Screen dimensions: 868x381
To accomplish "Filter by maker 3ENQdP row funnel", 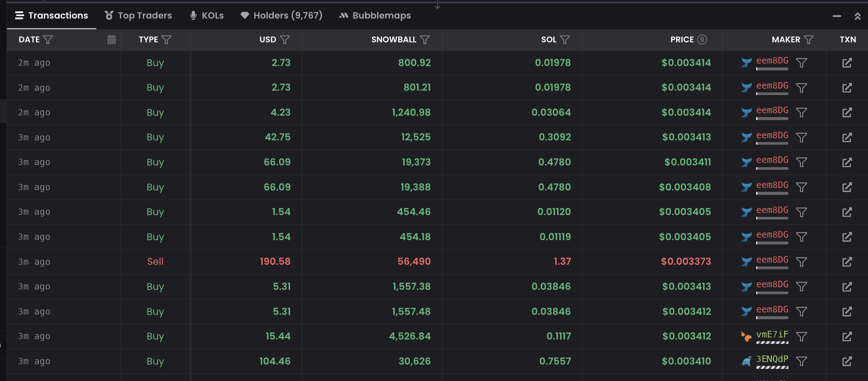I will pos(802,362).
